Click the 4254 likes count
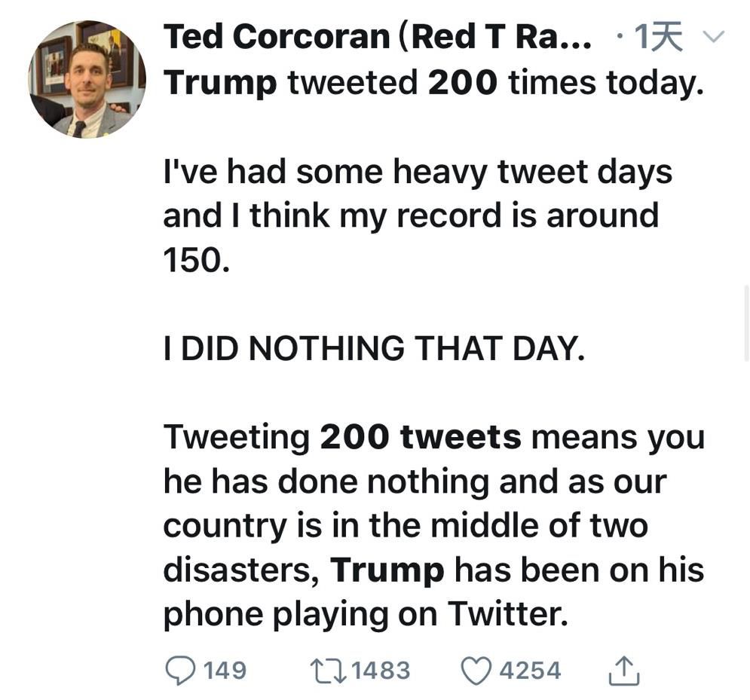750x700 pixels. click(x=530, y=670)
